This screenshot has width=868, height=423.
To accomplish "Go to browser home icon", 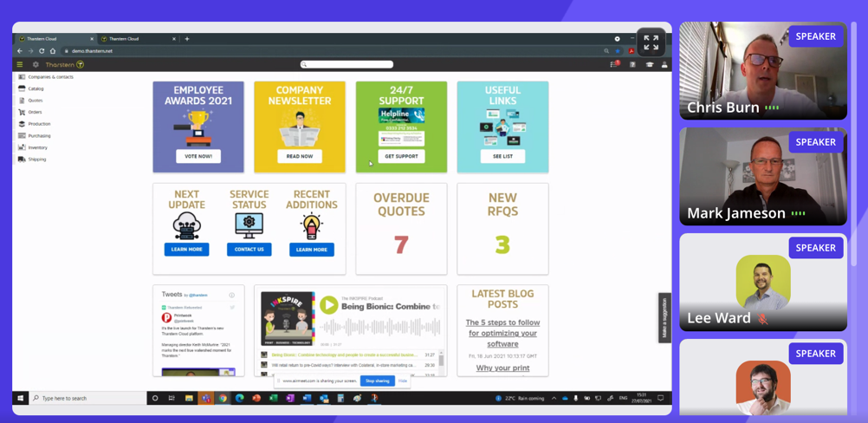I will click(x=53, y=51).
